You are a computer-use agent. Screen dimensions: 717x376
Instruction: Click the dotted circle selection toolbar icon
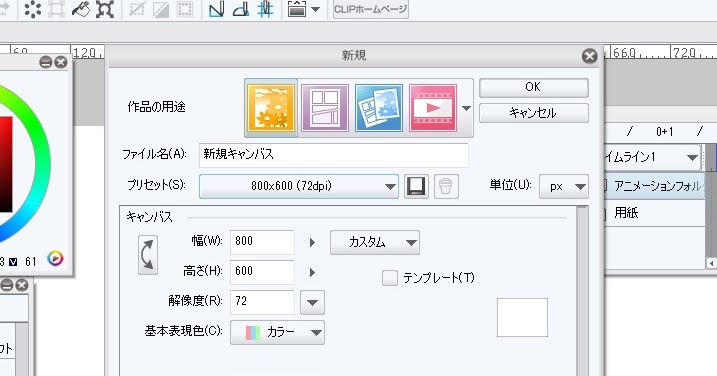(32, 9)
